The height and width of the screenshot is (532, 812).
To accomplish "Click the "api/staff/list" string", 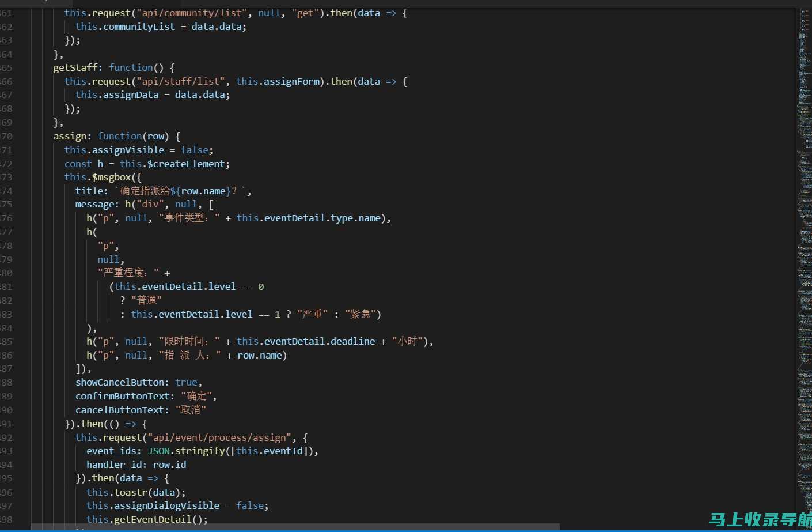I will click(x=181, y=81).
